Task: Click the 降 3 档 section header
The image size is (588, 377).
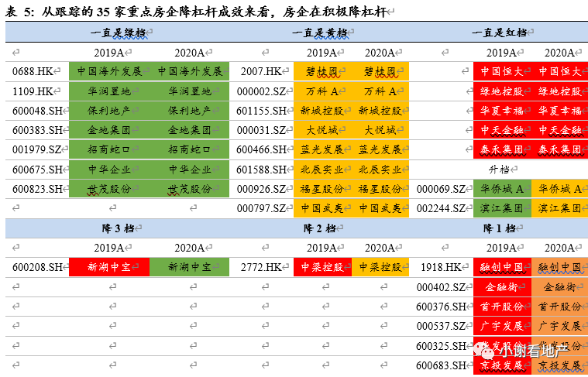Action: point(118,228)
